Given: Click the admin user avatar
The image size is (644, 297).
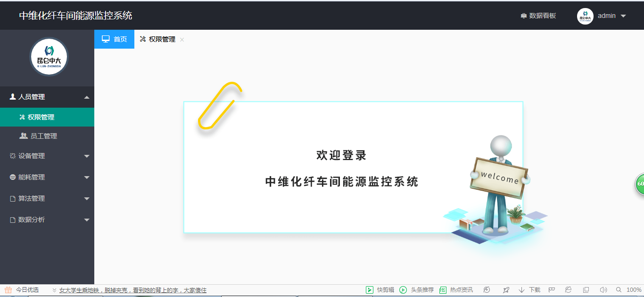Looking at the screenshot, I should click(x=585, y=16).
